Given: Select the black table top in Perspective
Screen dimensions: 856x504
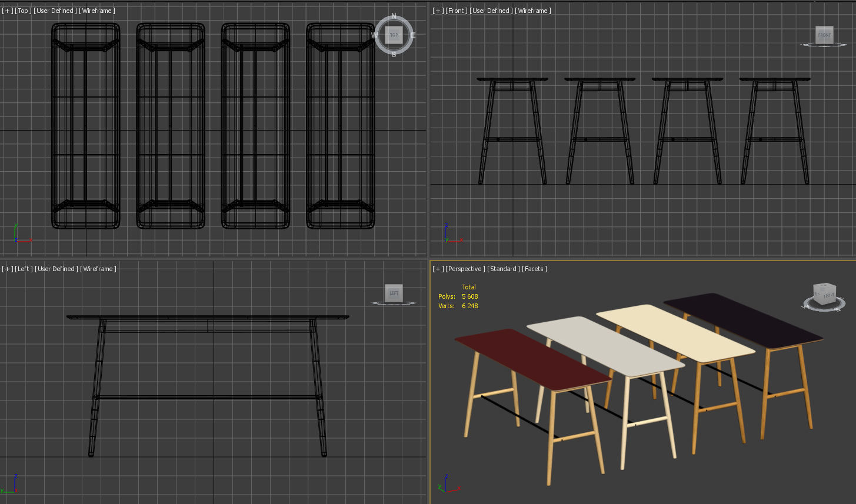Looking at the screenshot, I should pos(742,321).
